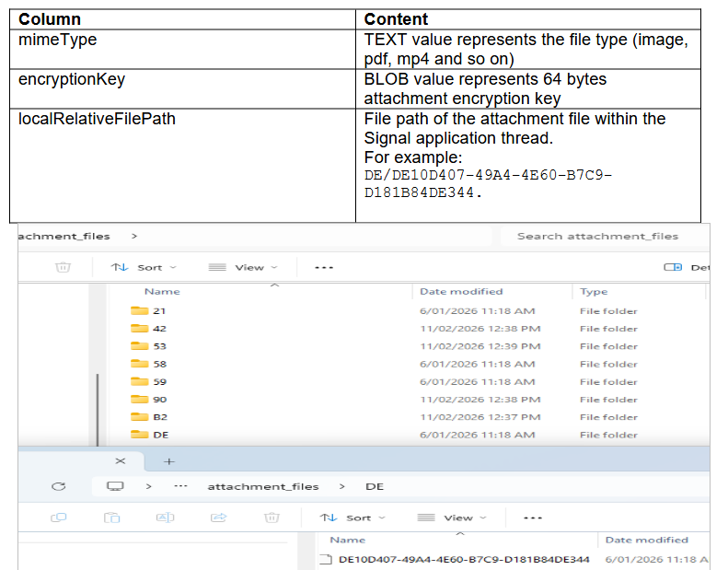Image resolution: width=728 pixels, height=570 pixels.
Task: Sort by the Type column header
Action: [594, 292]
